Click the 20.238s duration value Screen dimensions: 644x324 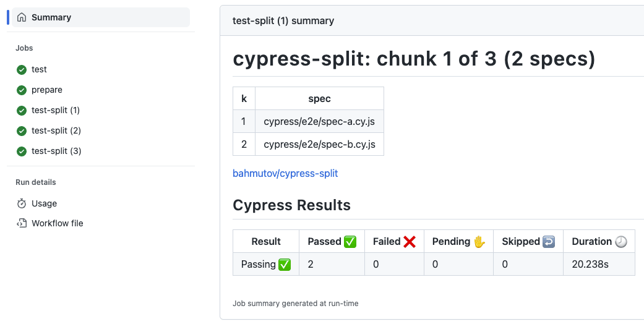[590, 264]
